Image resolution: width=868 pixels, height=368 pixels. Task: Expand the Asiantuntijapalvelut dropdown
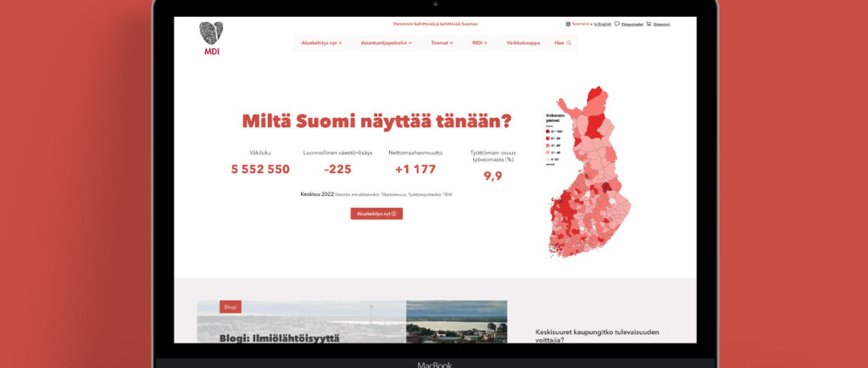click(x=386, y=42)
